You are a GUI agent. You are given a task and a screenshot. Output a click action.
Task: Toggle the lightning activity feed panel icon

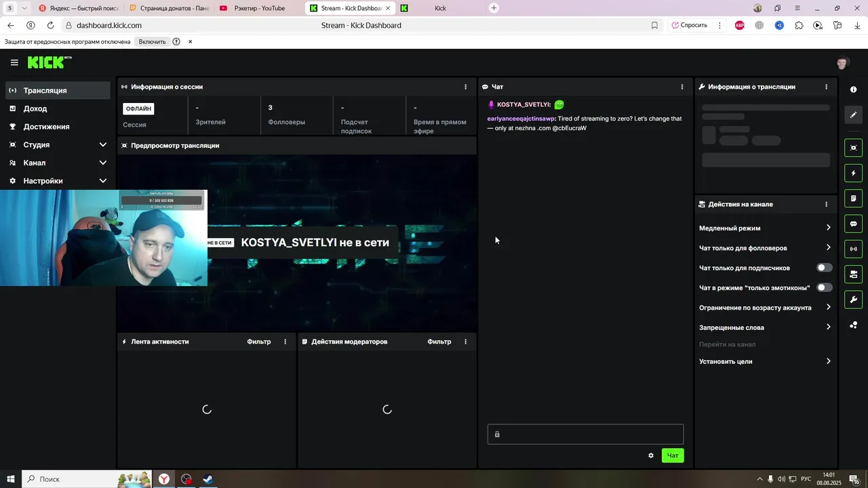[x=853, y=173]
